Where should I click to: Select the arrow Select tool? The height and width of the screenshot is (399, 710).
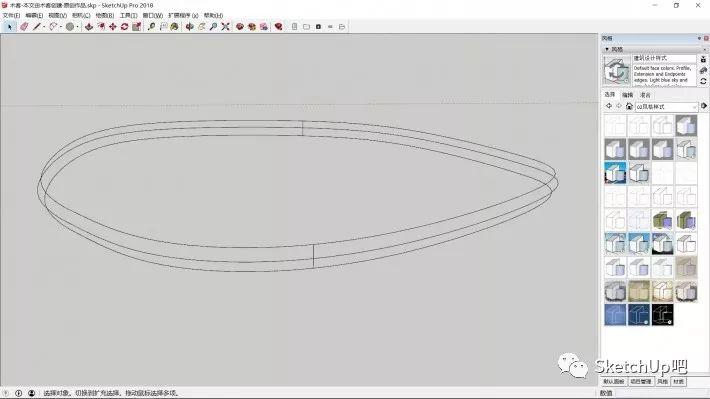pyautogui.click(x=10, y=27)
